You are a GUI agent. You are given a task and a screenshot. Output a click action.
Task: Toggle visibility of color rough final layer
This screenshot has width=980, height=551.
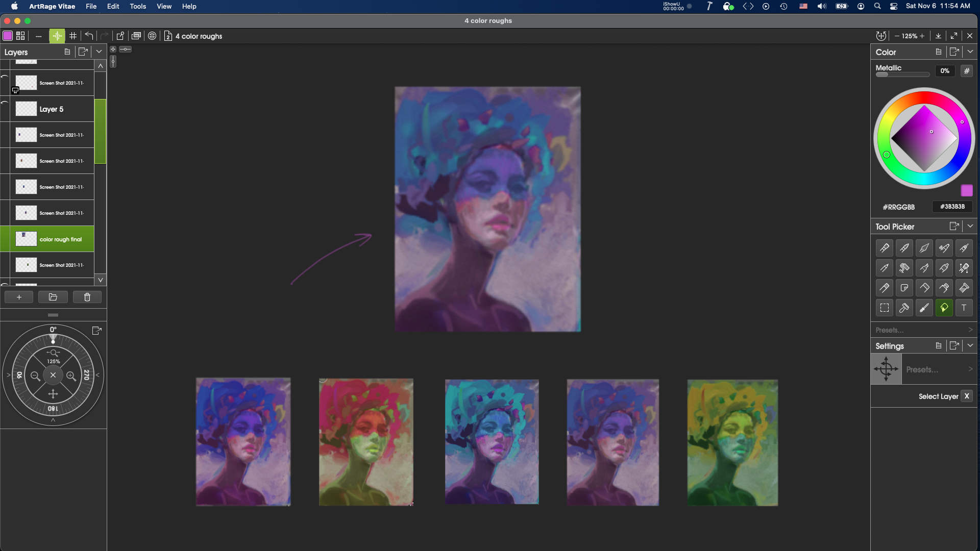(5, 239)
